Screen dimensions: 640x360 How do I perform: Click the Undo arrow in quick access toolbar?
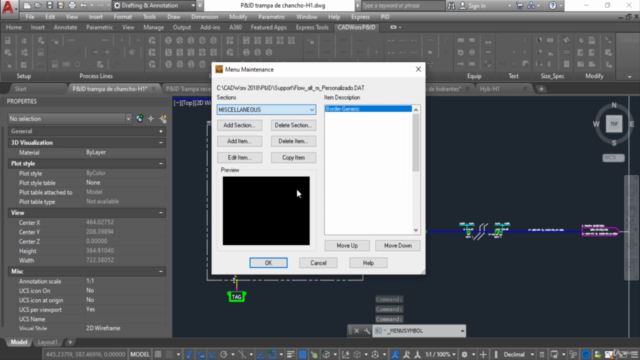tap(84, 6)
